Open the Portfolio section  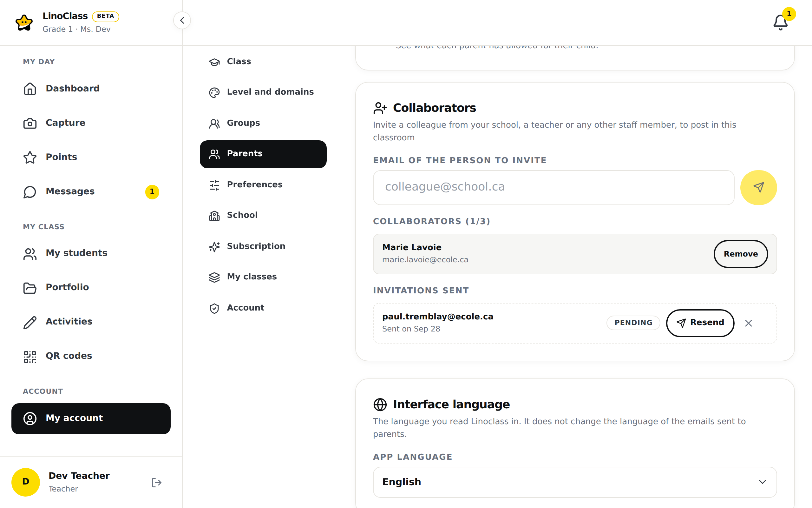pos(91,287)
